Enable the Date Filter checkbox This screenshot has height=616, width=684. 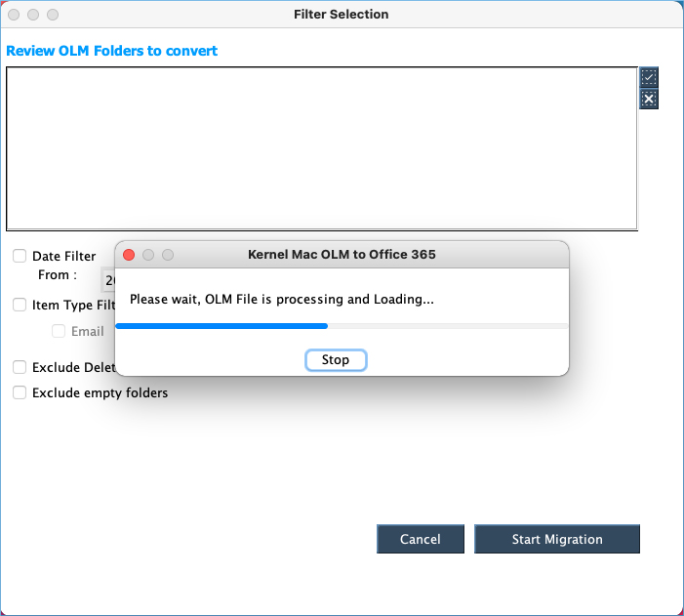(20, 256)
